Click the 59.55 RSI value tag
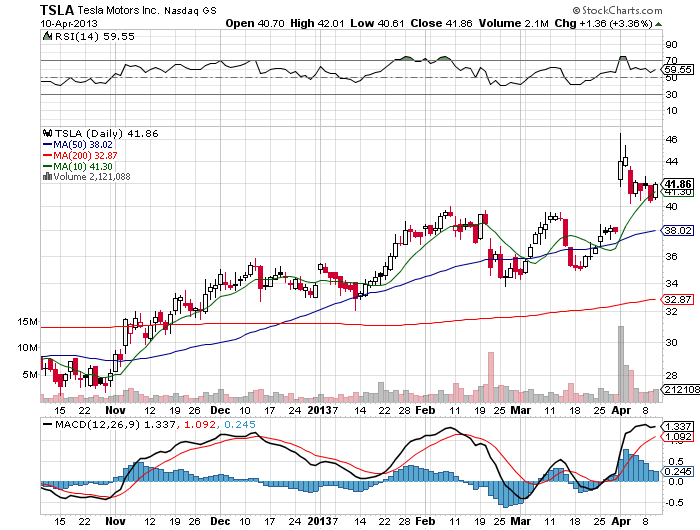 pyautogui.click(x=678, y=69)
